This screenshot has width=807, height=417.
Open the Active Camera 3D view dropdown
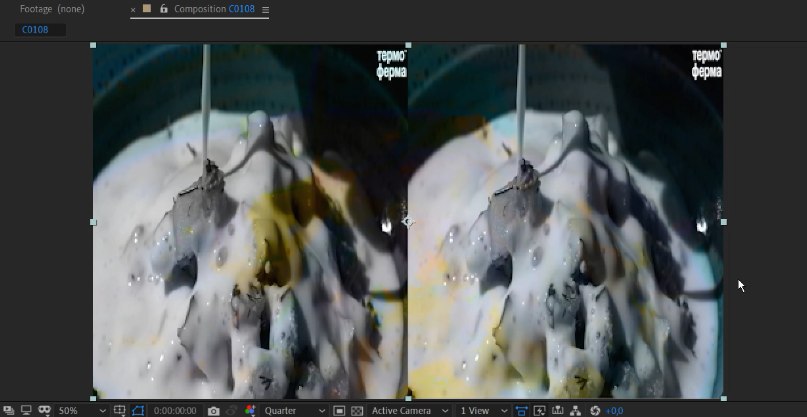pos(410,410)
